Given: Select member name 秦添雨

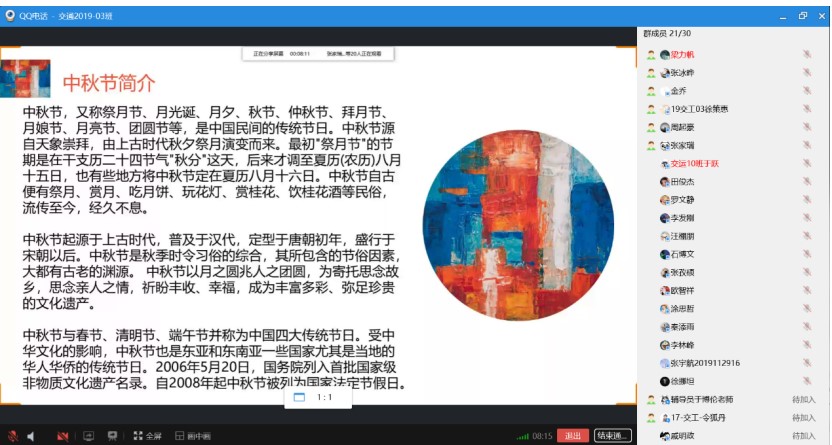Looking at the screenshot, I should pos(682,327).
